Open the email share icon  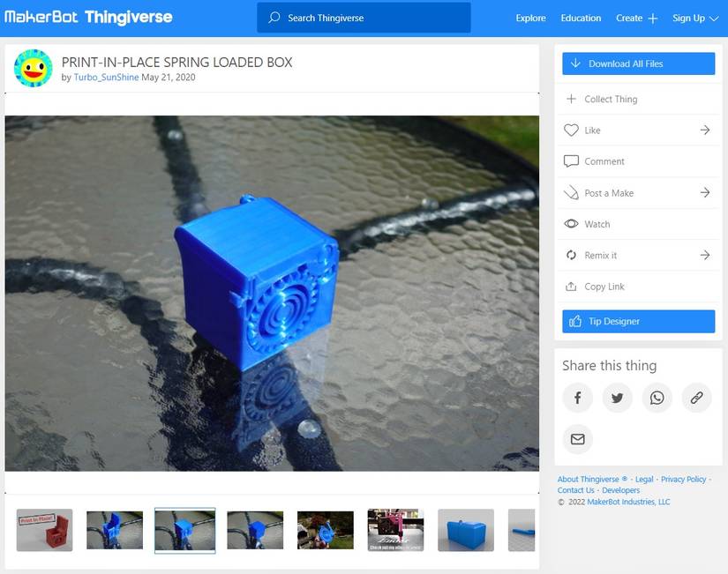tap(577, 439)
